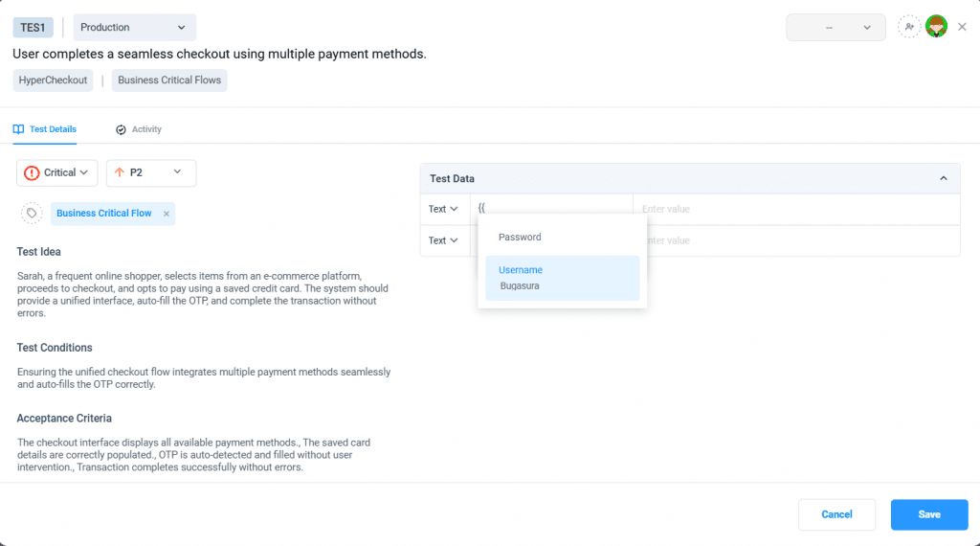
Task: Click the Cancel button
Action: click(x=836, y=514)
